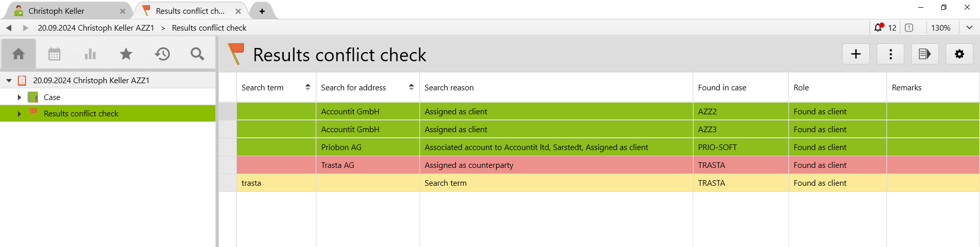This screenshot has width=980, height=247.
Task: Open the history clock icon
Action: [162, 54]
